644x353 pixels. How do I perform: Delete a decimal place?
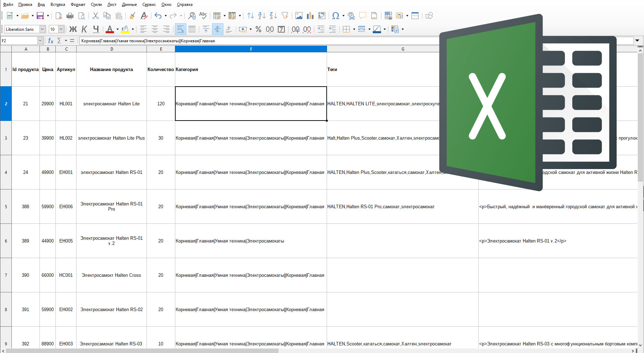click(x=307, y=29)
